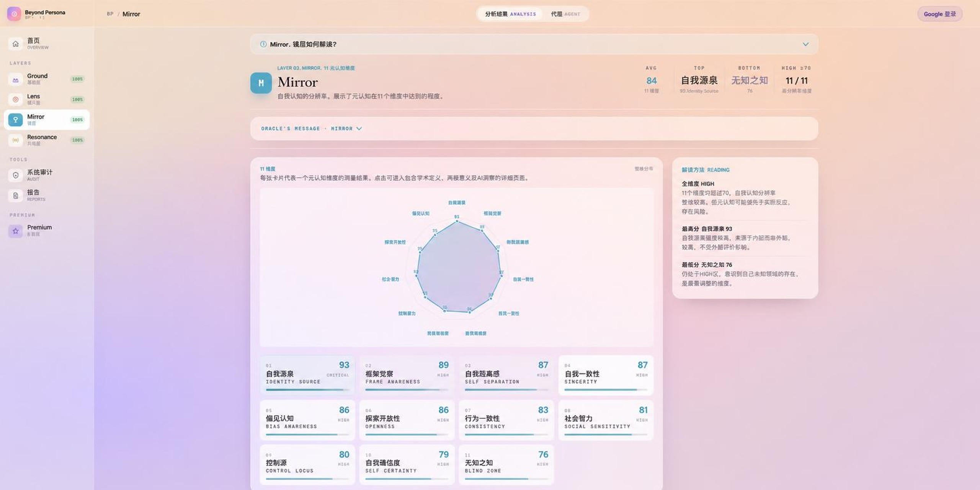This screenshot has width=980, height=490.
Task: Click the info icon beside Mirror question
Action: (x=263, y=44)
